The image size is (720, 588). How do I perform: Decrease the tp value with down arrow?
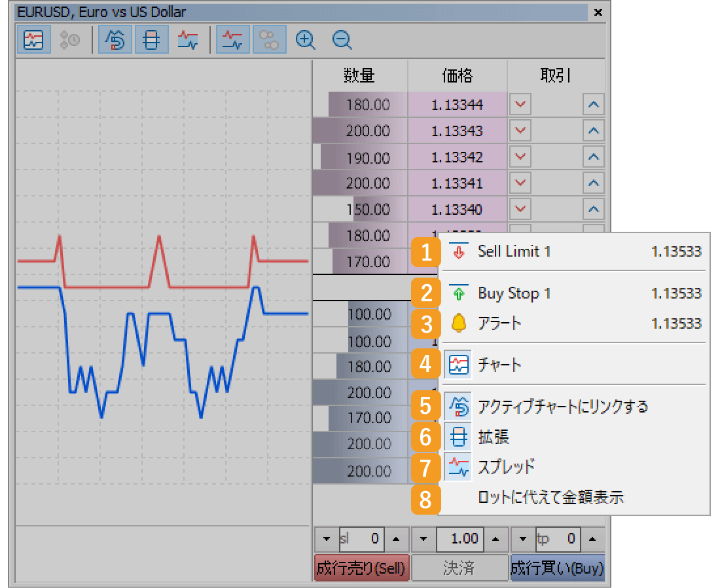[x=523, y=539]
